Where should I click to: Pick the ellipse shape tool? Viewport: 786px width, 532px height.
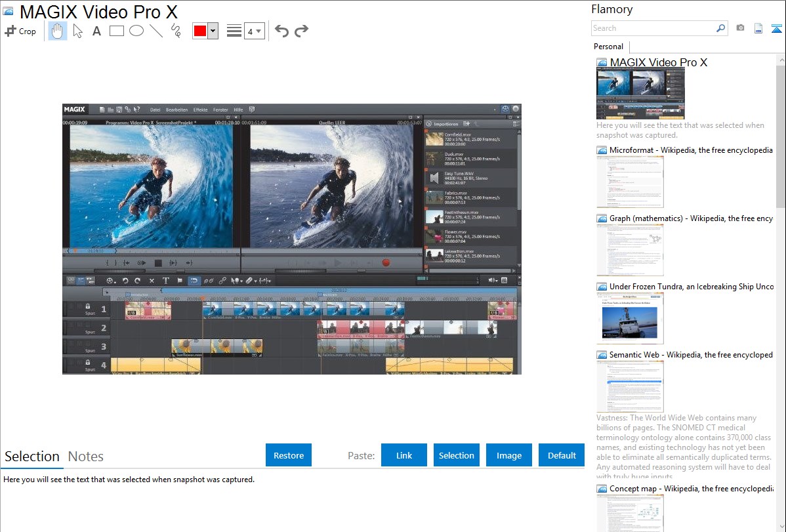click(x=136, y=31)
